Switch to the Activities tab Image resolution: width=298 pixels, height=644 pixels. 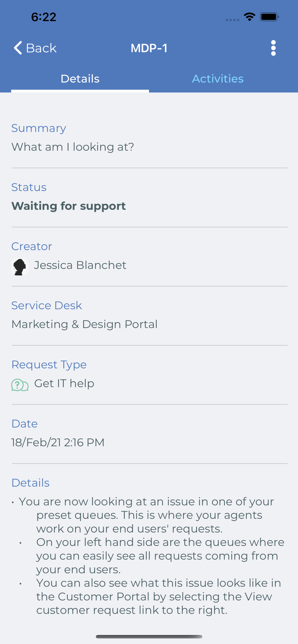point(218,79)
